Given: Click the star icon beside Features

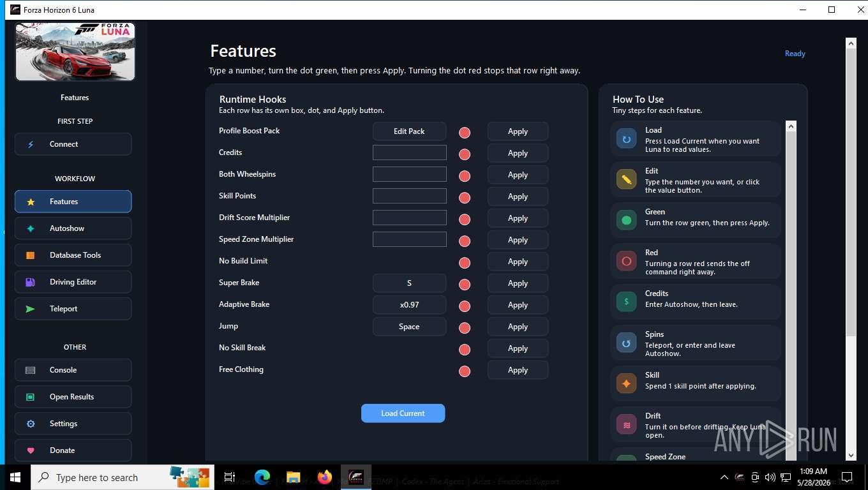Looking at the screenshot, I should [31, 202].
